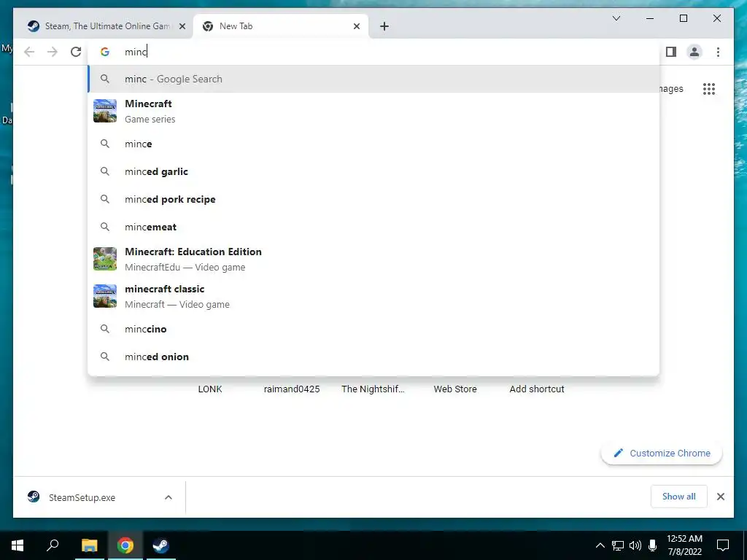Toggle the Chrome side panel

click(x=671, y=52)
